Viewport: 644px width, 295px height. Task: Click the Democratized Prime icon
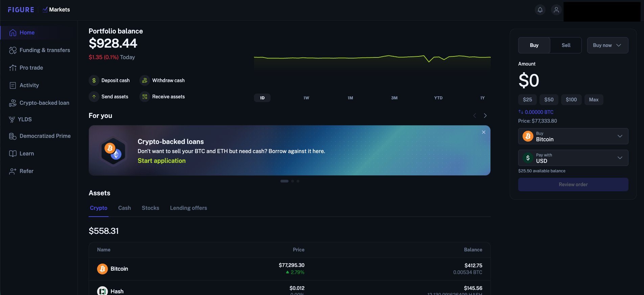13,136
